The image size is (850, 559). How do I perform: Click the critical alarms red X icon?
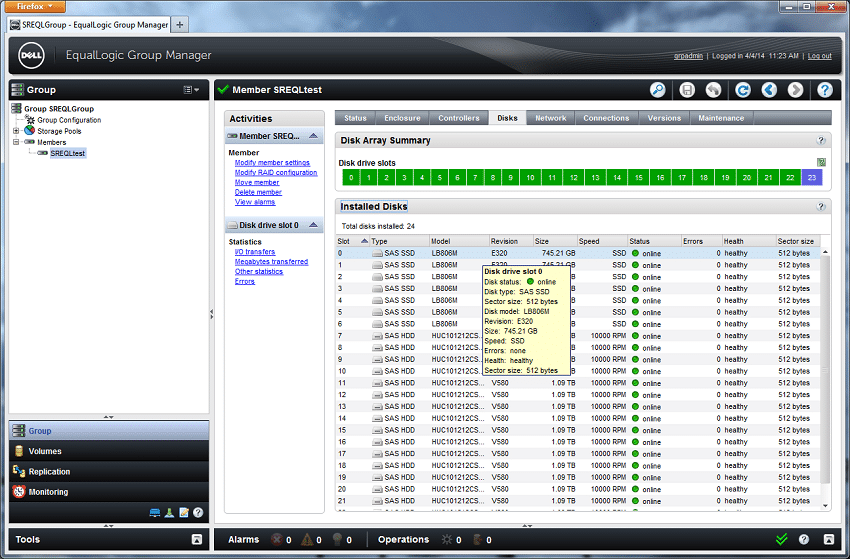coord(276,539)
